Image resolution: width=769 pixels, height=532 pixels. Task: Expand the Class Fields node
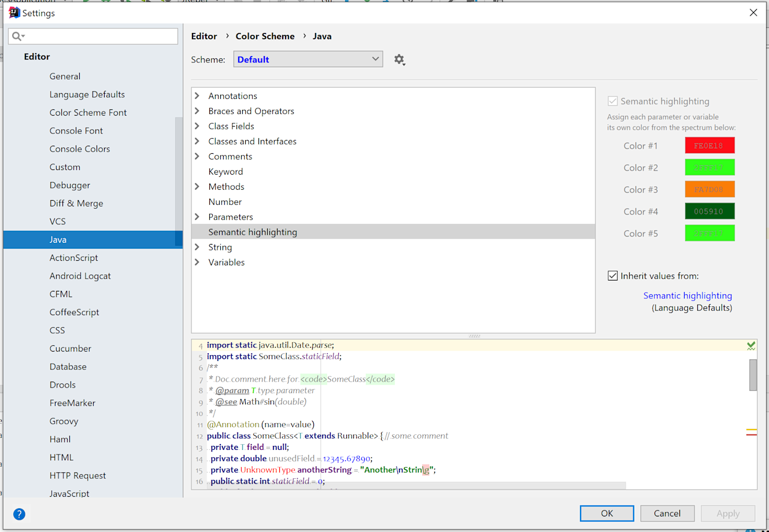197,126
